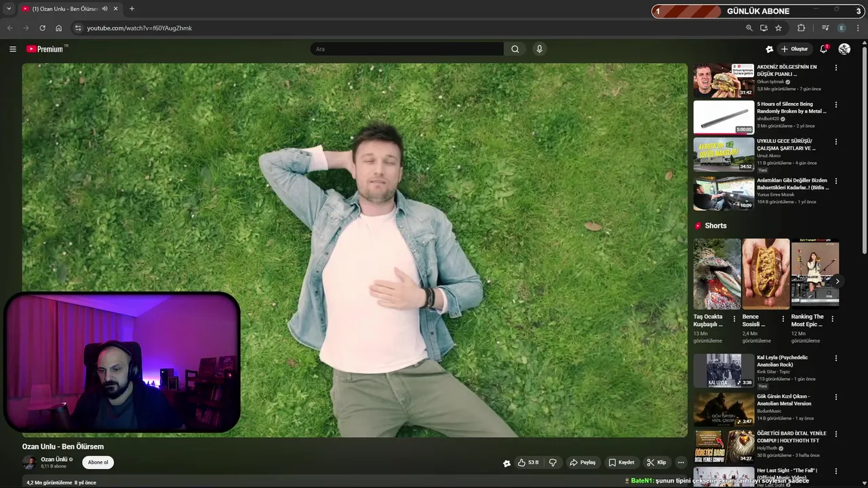Open Kal Leyla video thumbnail
868x488 pixels.
[x=724, y=371]
